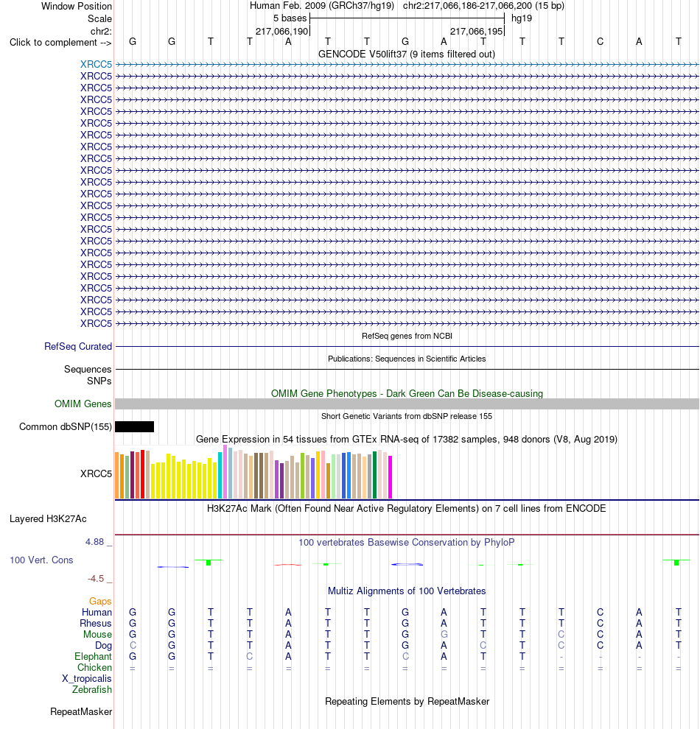Click the 'Window Position' track label

click(x=77, y=6)
